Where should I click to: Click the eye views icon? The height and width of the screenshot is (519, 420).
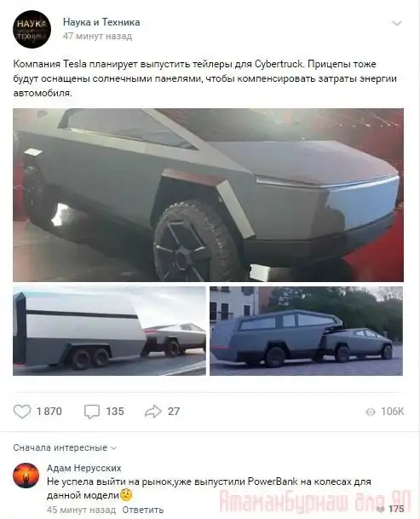(x=371, y=412)
